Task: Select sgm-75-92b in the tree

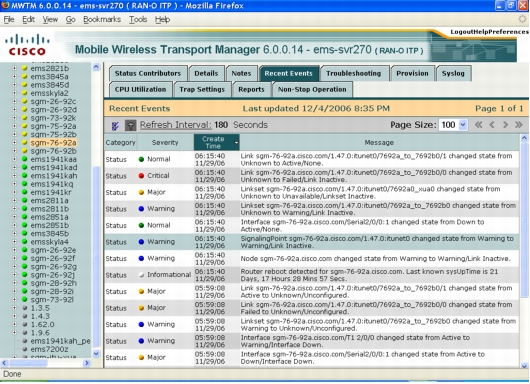Action: (53, 134)
